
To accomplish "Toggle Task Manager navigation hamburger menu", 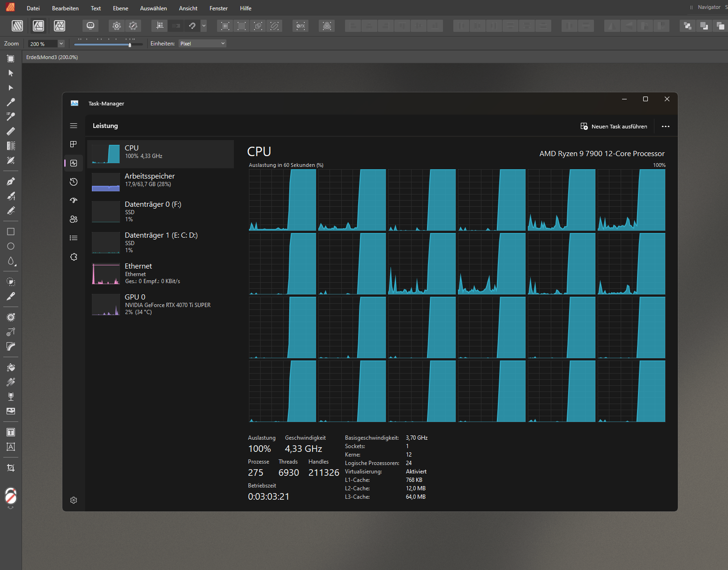I will pyautogui.click(x=74, y=126).
